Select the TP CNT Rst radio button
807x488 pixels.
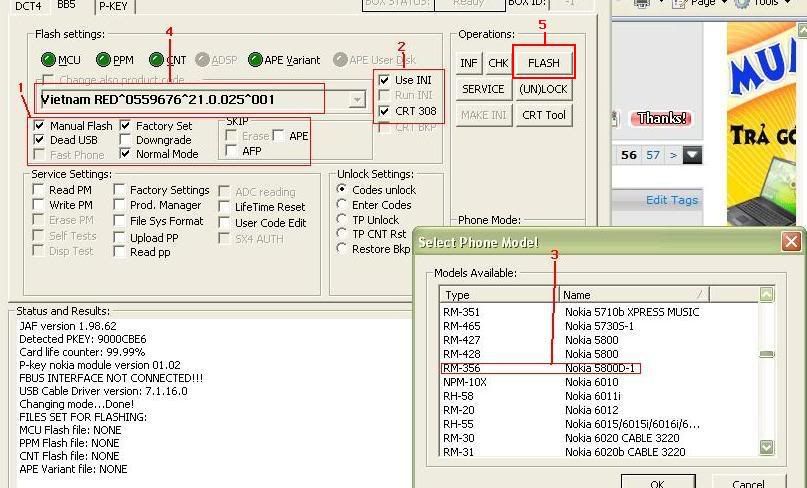point(341,234)
